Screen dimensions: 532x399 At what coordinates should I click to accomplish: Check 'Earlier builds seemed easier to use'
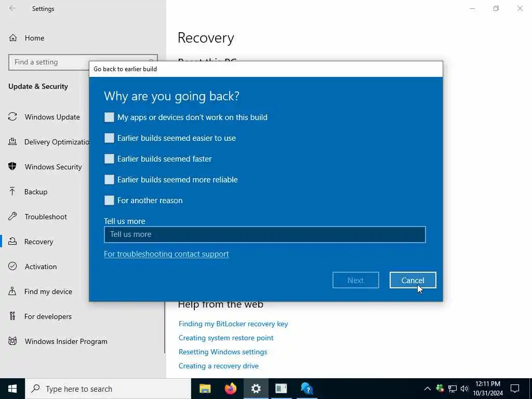109,138
